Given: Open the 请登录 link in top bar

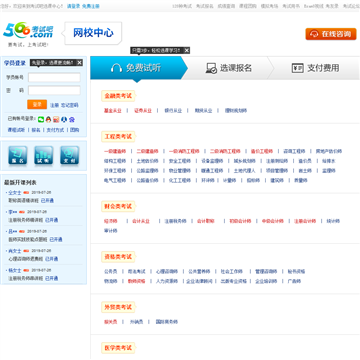Looking at the screenshot, I should pyautogui.click(x=74, y=6).
